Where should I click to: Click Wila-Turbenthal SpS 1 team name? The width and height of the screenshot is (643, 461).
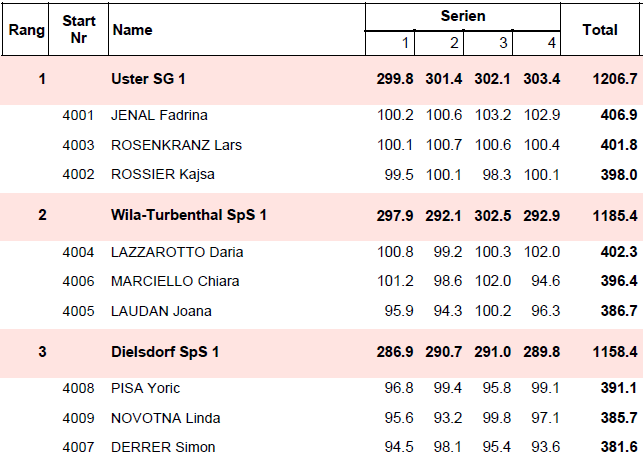(x=189, y=215)
